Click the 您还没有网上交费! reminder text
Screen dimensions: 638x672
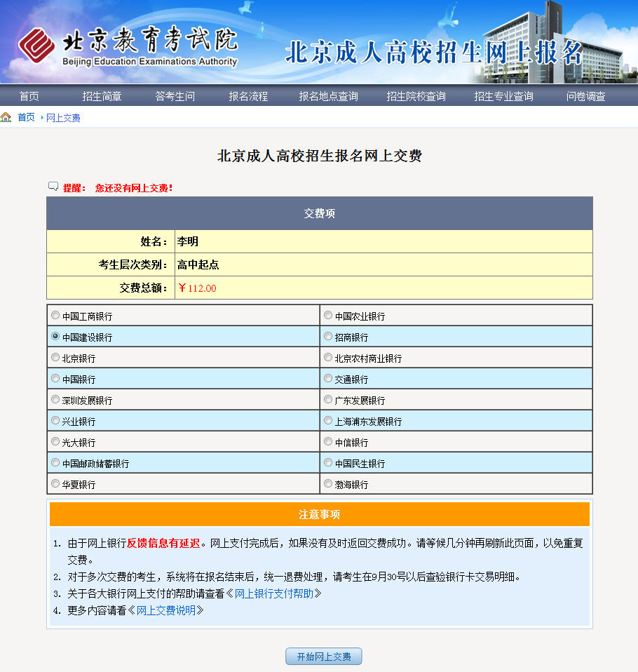click(134, 188)
